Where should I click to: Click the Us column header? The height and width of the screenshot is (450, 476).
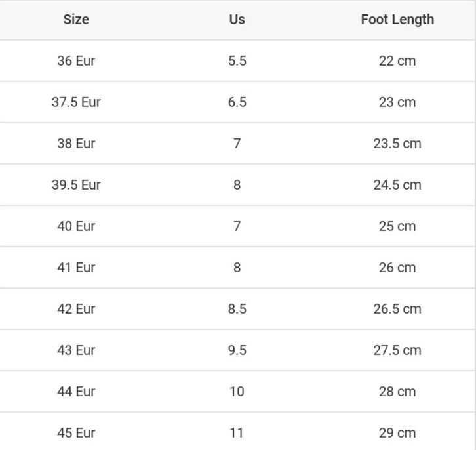(237, 20)
